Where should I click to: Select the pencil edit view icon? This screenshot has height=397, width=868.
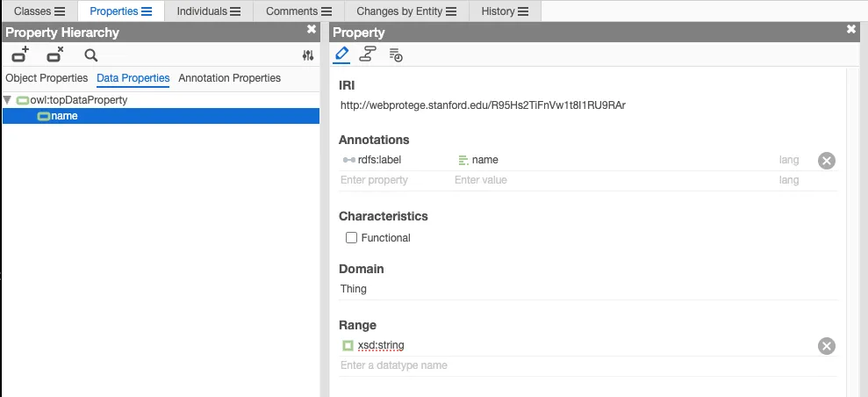click(x=341, y=54)
